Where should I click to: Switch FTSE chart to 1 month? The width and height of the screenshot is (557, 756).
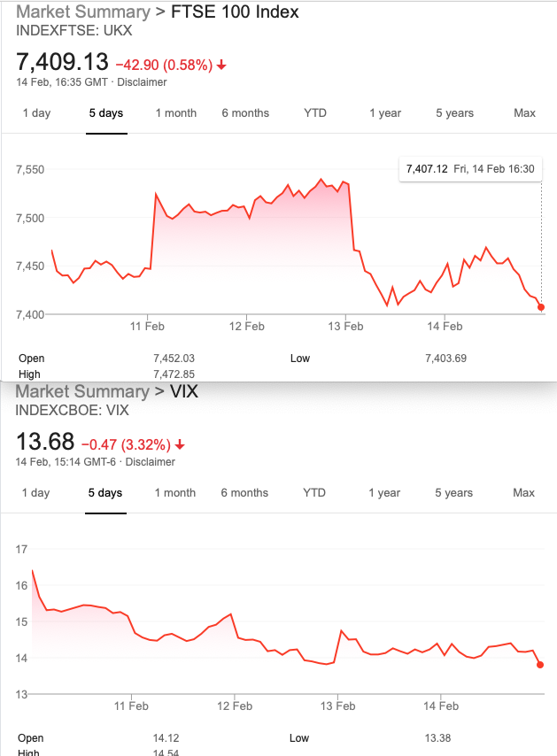click(x=176, y=112)
